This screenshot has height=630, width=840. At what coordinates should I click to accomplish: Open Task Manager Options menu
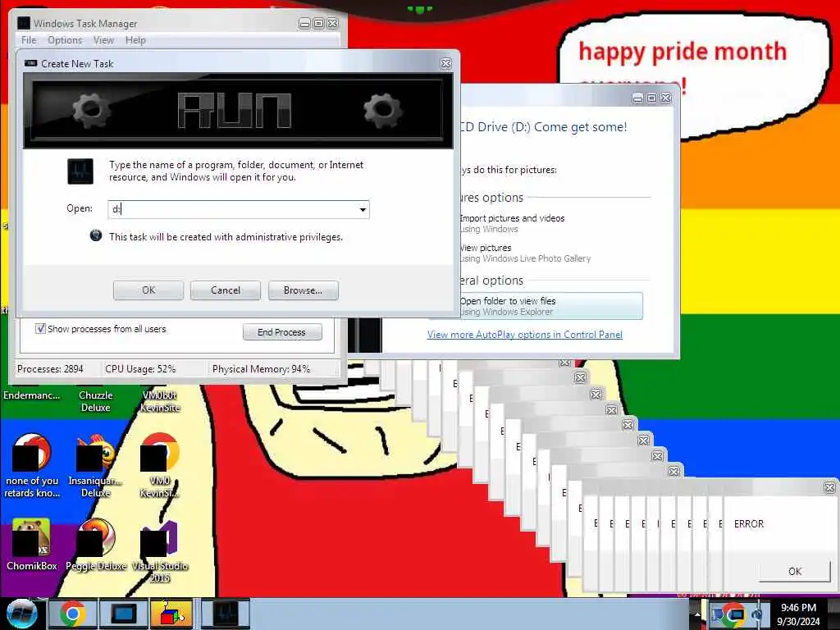(65, 40)
